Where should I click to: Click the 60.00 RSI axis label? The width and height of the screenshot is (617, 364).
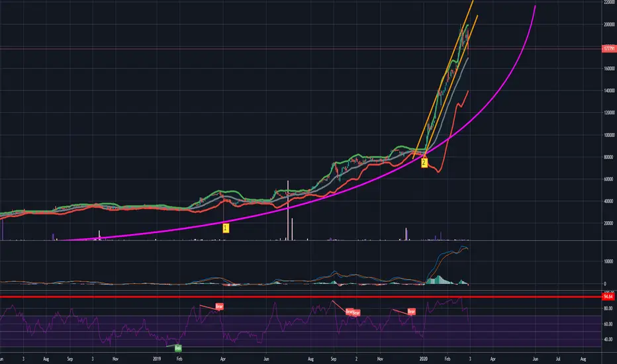pos(608,324)
